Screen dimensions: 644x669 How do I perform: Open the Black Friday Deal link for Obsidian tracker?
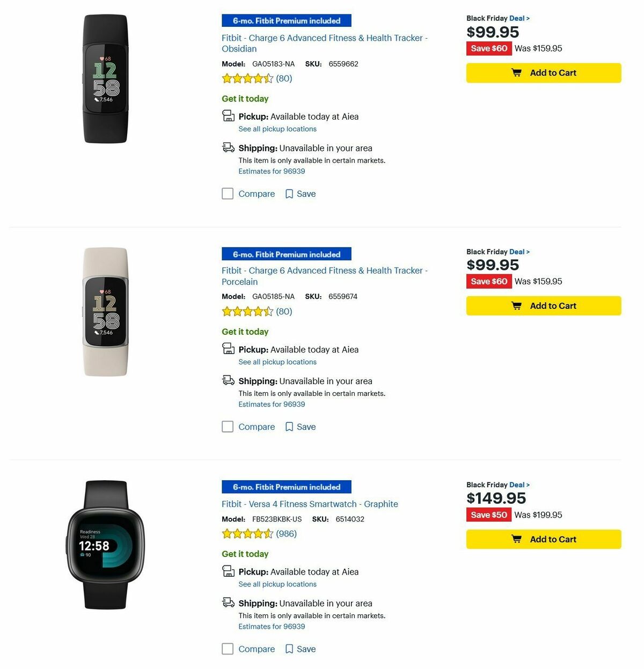(517, 18)
